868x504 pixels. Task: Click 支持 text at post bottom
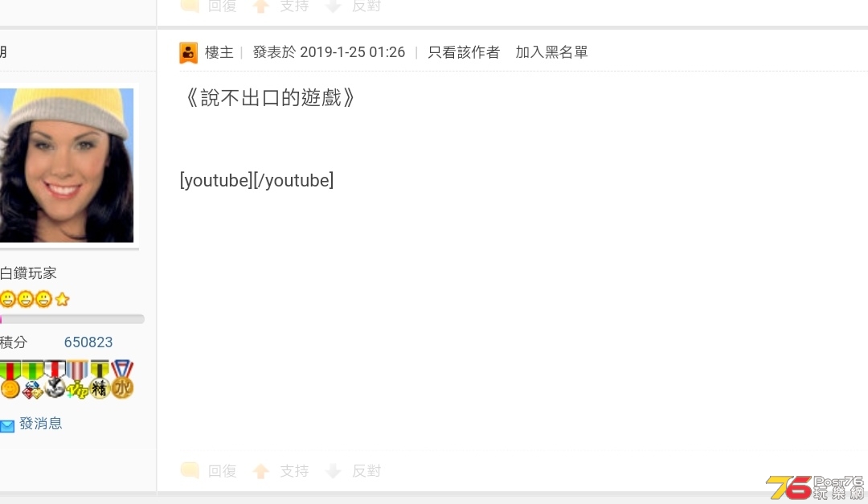point(294,471)
